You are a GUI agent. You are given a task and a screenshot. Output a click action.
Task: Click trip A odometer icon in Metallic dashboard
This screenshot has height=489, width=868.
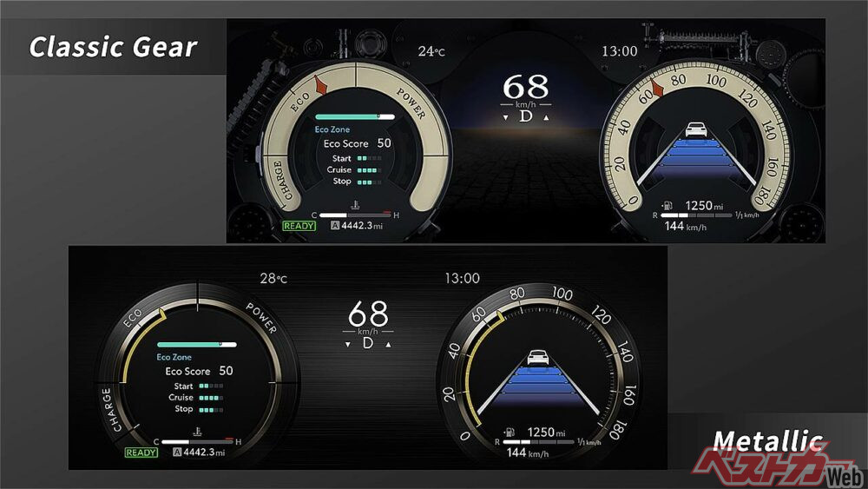click(x=178, y=453)
